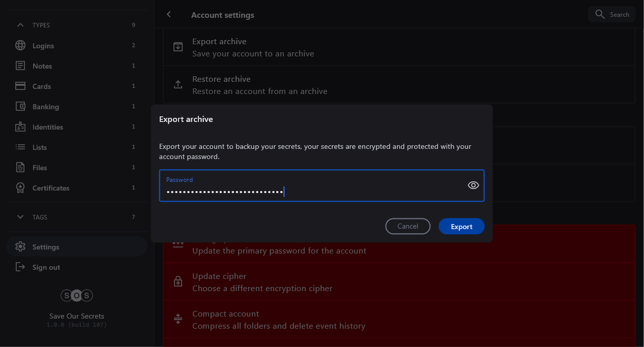
Task: Collapse the TYPES section chevron
Action: [x=20, y=25]
